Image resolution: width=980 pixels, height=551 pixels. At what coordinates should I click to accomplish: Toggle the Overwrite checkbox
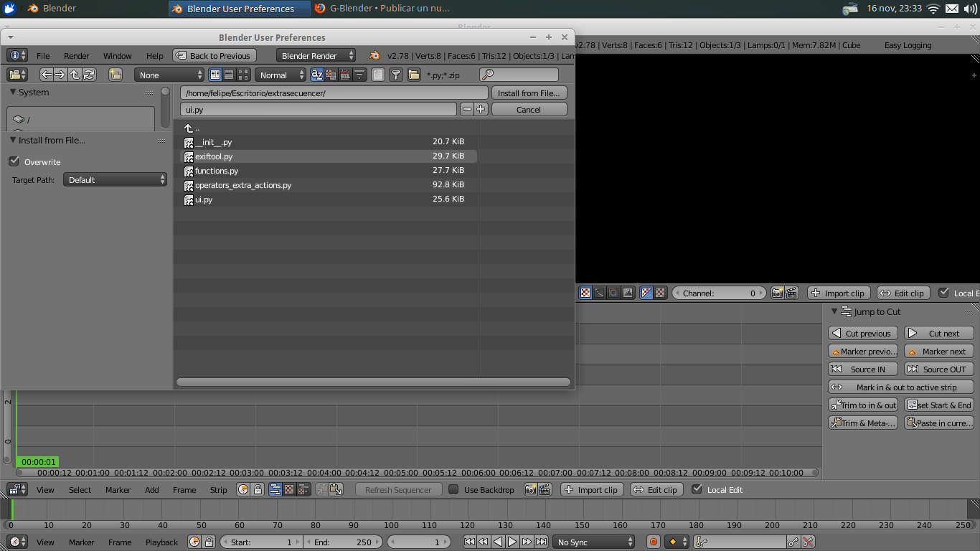[x=14, y=161]
